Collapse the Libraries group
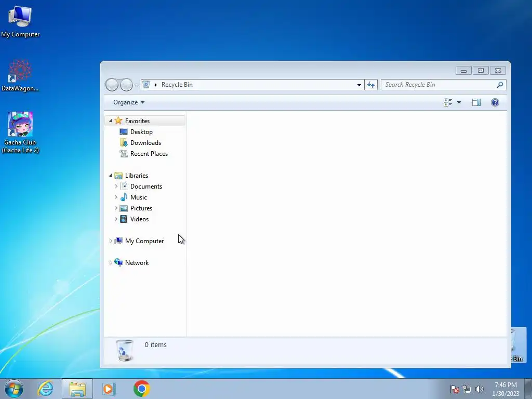The width and height of the screenshot is (532, 399). 111,176
